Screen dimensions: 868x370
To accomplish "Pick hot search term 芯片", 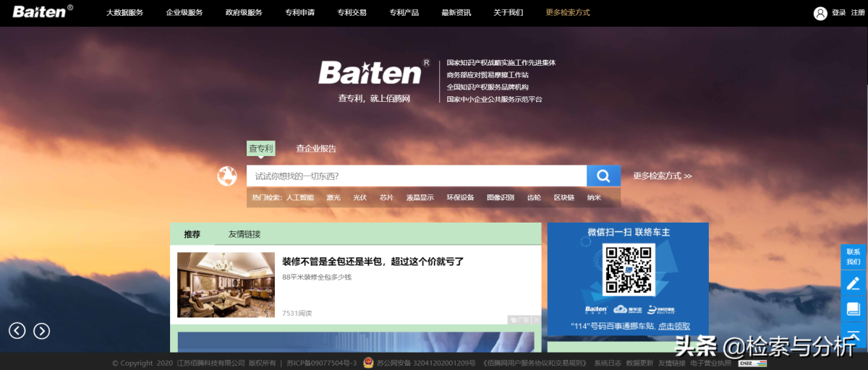I will (x=386, y=197).
